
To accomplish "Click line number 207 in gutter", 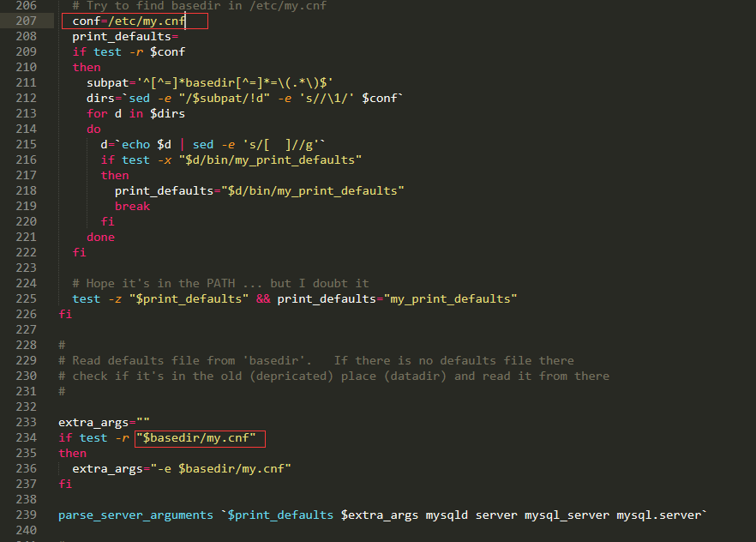I will (26, 21).
